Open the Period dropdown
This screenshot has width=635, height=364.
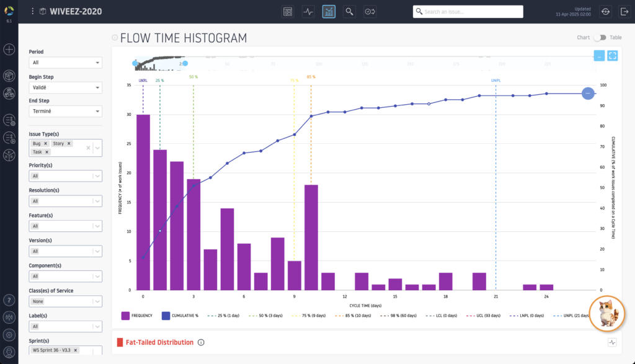tap(65, 63)
